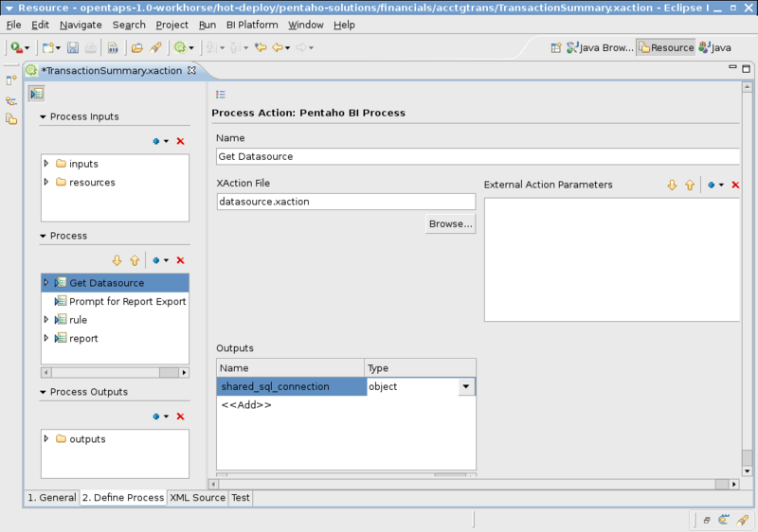
Task: Open the Project menu
Action: (x=171, y=25)
